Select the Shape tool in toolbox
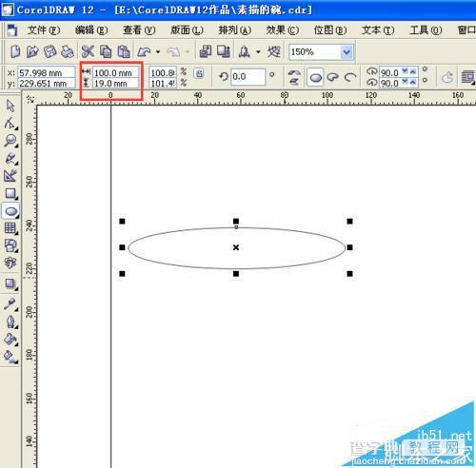This screenshot has width=476, height=468. tap(10, 123)
